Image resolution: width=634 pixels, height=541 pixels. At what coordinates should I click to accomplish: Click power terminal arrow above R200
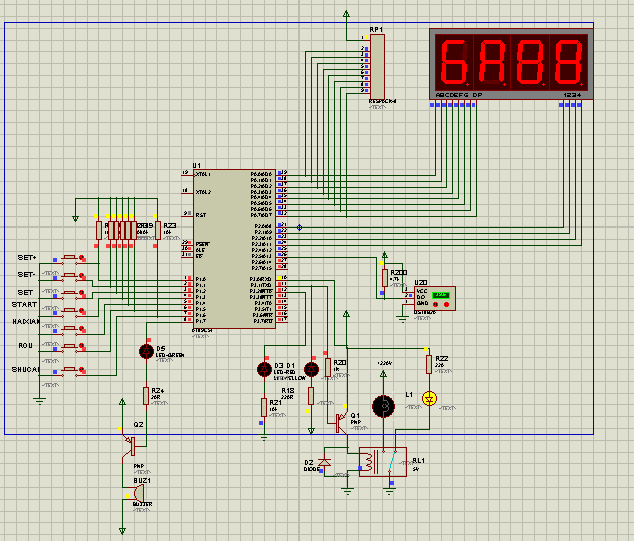385,256
